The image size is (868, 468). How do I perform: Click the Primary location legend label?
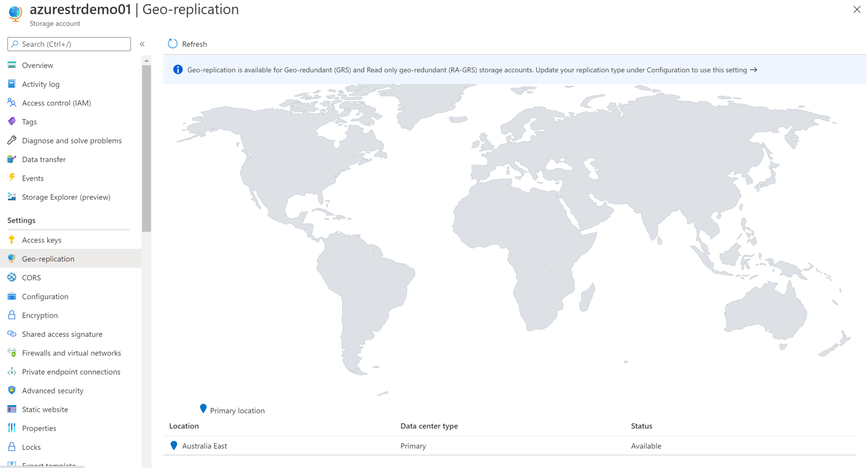point(237,410)
